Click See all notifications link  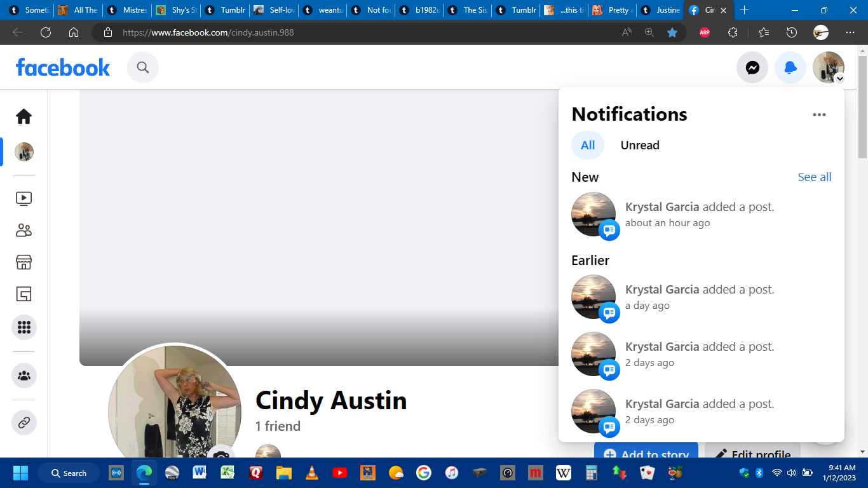(x=814, y=177)
